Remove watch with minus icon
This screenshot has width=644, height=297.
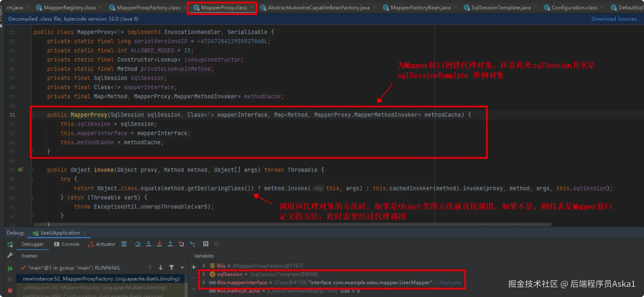[193, 278]
